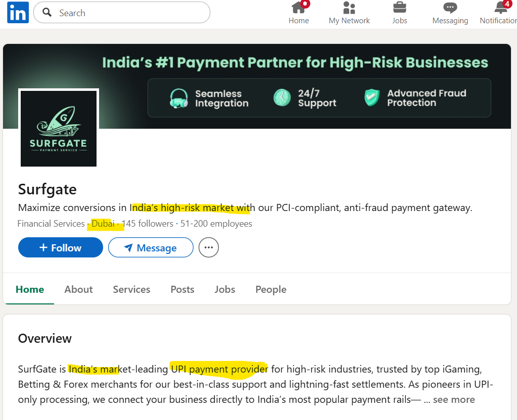517x420 pixels.
Task: Switch to the About tab
Action: coord(78,289)
